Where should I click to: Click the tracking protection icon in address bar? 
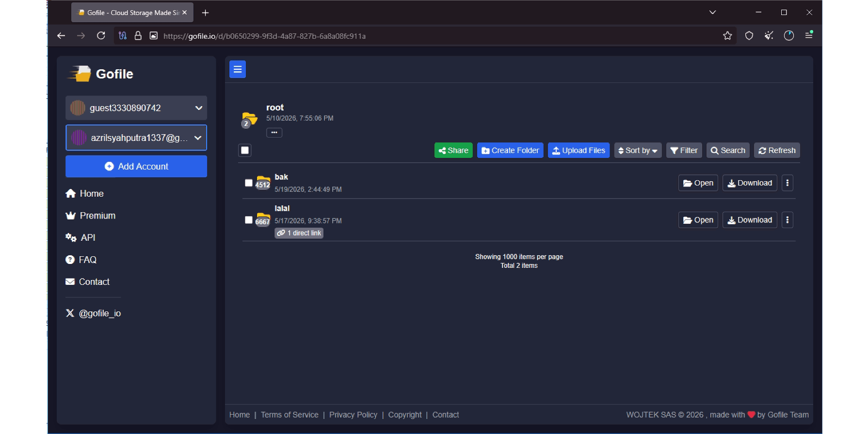click(x=123, y=35)
